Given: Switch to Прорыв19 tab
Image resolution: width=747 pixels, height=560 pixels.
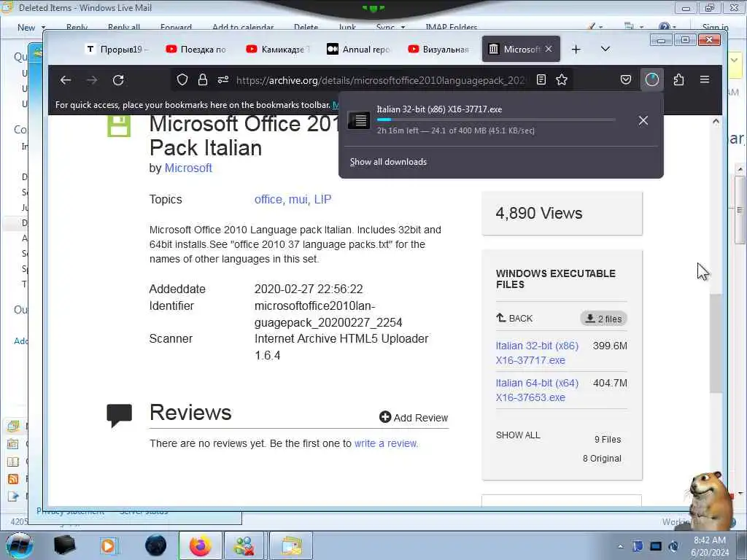Looking at the screenshot, I should [117, 49].
